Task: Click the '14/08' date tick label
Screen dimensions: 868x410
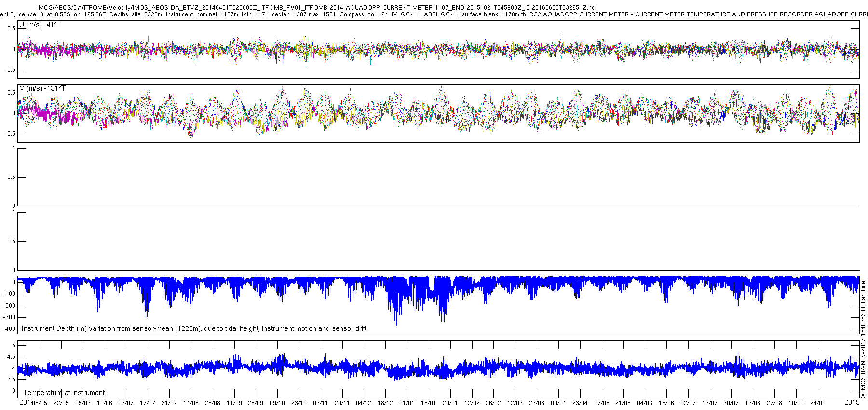Action: pos(191,403)
